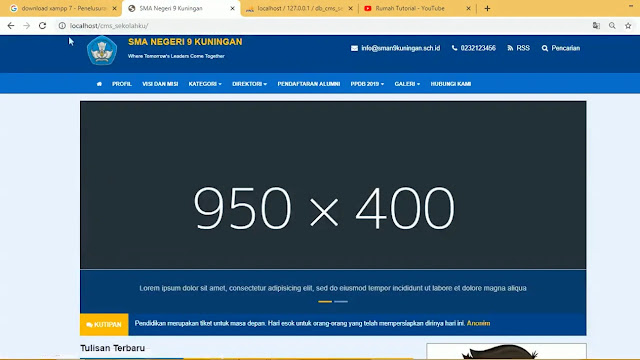Close the 'download xampp 7' tab
The image size is (640, 360).
pyautogui.click(x=114, y=8)
